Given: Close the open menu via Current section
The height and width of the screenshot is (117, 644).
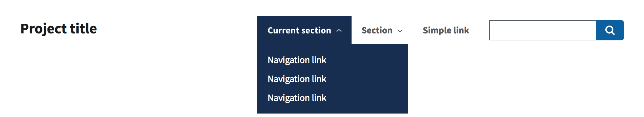Looking at the screenshot, I should (304, 30).
